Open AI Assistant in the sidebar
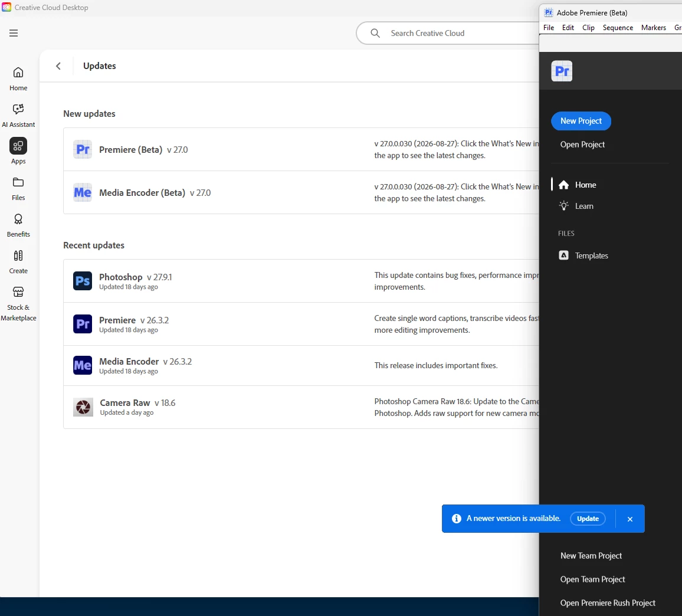Screen dimensions: 682x616 point(18,115)
